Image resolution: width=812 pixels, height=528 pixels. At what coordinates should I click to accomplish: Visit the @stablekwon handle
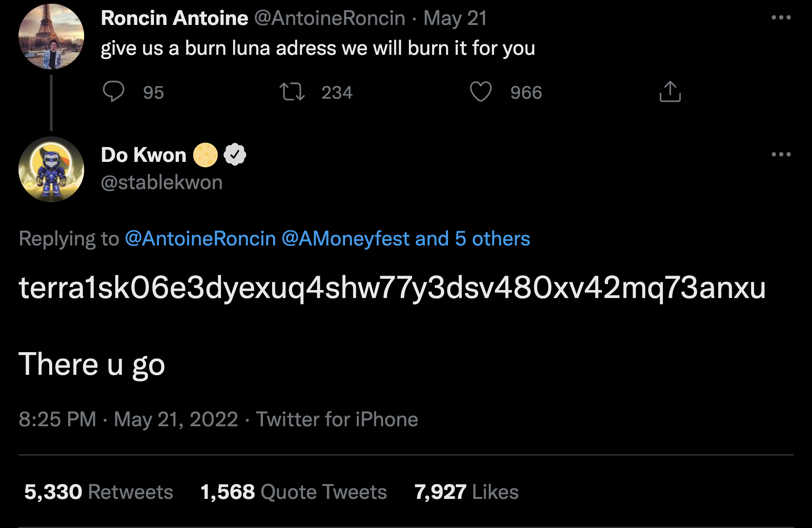(162, 183)
